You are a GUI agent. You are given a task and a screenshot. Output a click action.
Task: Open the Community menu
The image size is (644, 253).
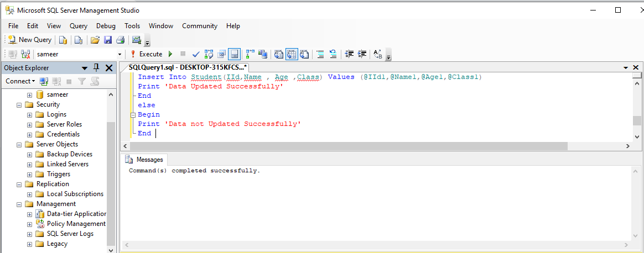[x=200, y=26]
